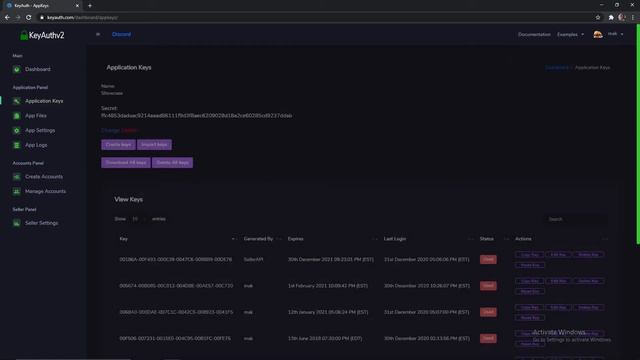Open Dashboard in the sidebar menu
Screen dimensions: 640x360
(38, 69)
